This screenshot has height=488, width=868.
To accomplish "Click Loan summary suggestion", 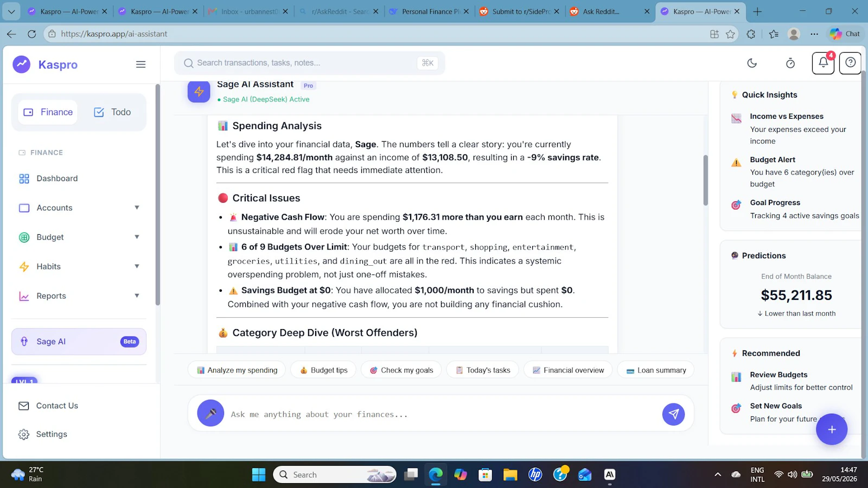I will pyautogui.click(x=656, y=370).
